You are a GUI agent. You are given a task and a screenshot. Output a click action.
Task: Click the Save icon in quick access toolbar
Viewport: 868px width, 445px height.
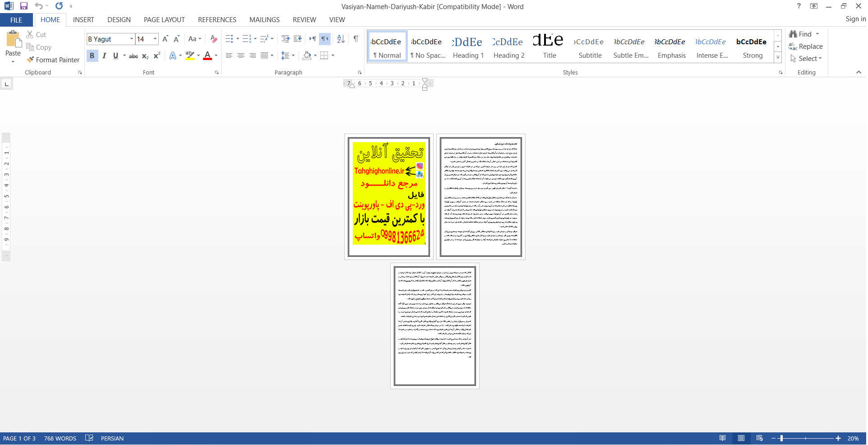point(24,6)
